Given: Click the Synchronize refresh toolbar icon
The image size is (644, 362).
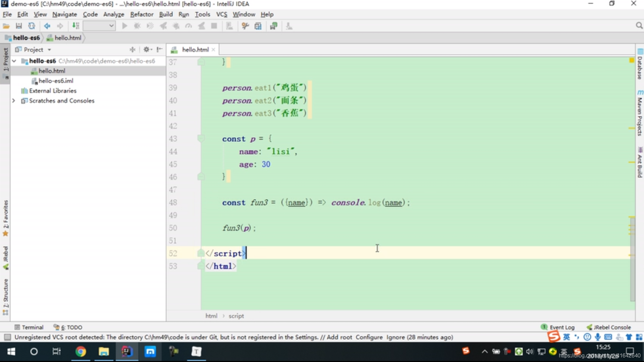Looking at the screenshot, I should pyautogui.click(x=32, y=26).
